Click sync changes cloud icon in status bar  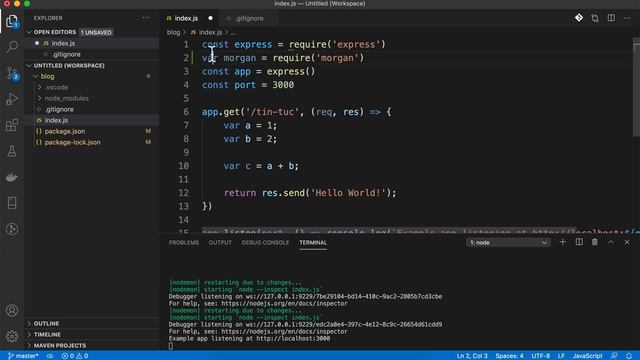[x=50, y=356]
